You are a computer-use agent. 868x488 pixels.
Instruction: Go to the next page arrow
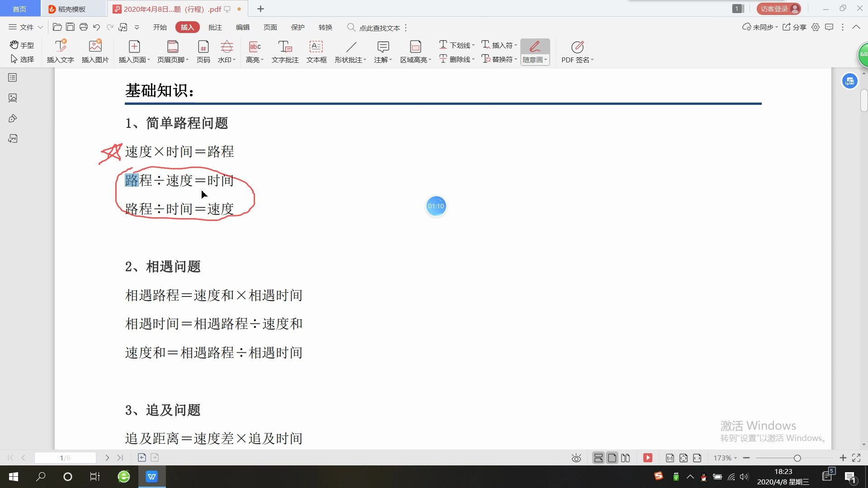coord(107,458)
